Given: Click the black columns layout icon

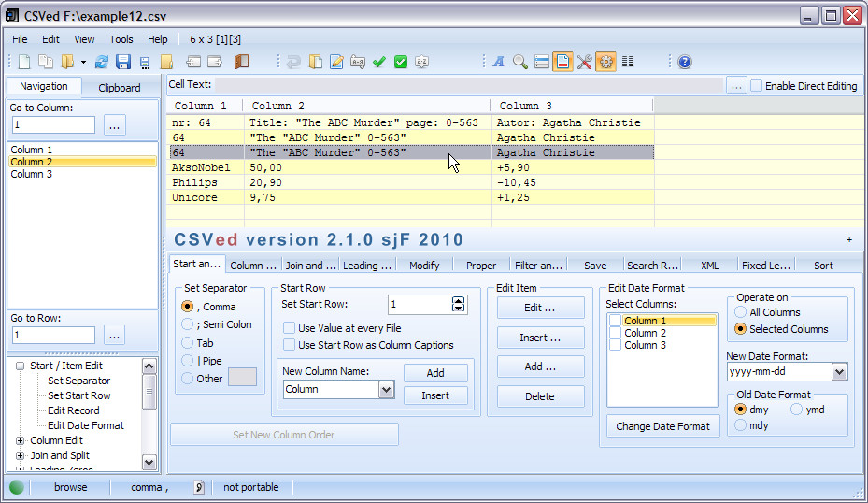Looking at the screenshot, I should click(628, 62).
